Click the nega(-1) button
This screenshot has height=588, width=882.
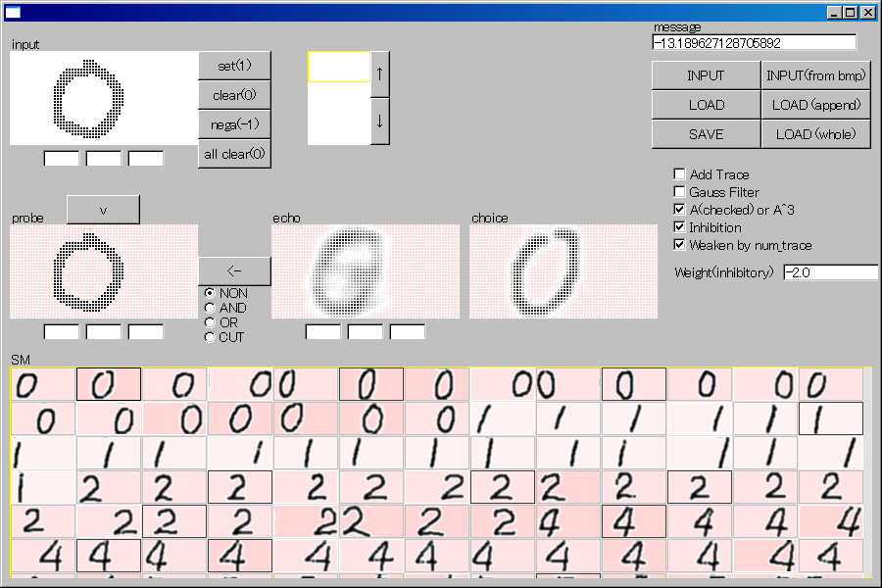point(234,124)
